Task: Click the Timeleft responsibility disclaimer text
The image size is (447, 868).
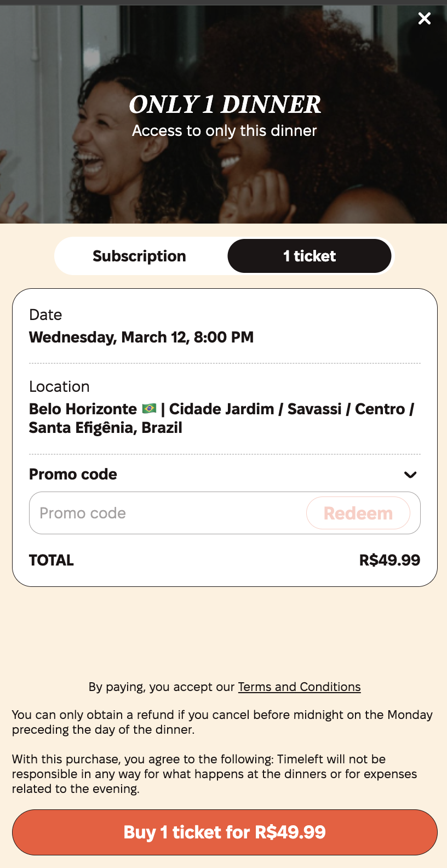Action: click(215, 774)
